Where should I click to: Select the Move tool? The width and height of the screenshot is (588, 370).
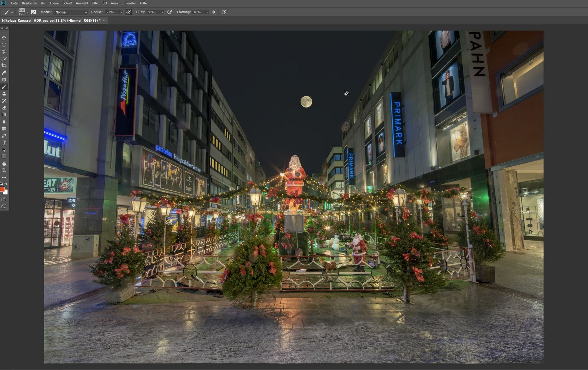coord(4,38)
